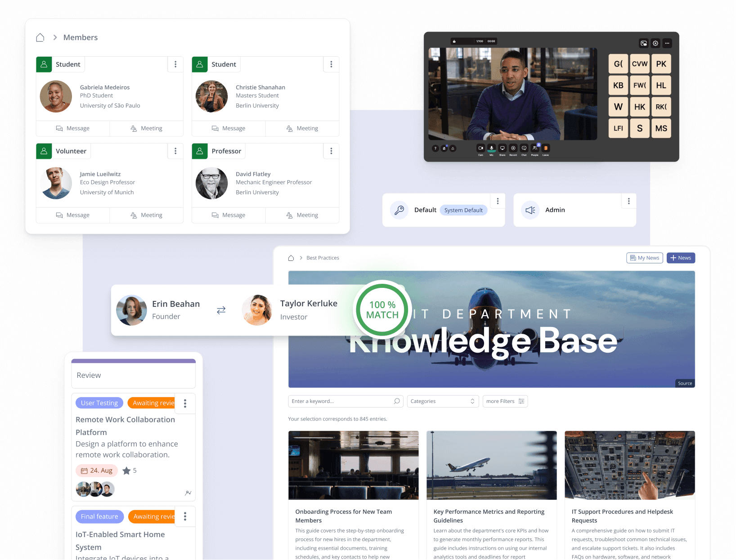Click the My News button
The image size is (736, 560).
click(x=644, y=258)
